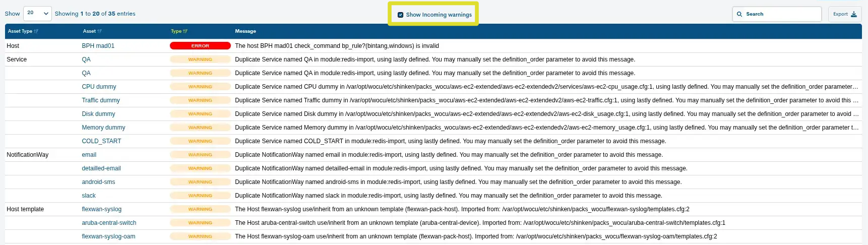The width and height of the screenshot is (868, 245).
Task: Click the red ERROR badge
Action: (x=200, y=46)
